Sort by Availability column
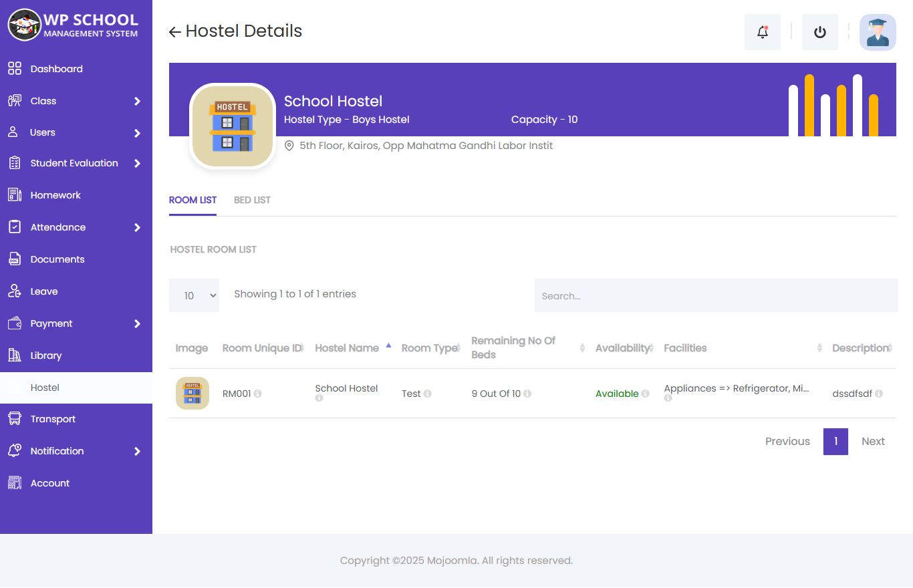This screenshot has width=913, height=588. pos(623,347)
